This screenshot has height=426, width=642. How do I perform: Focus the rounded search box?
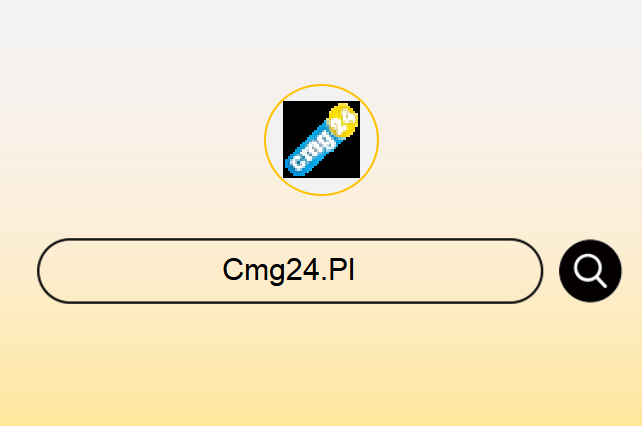pyautogui.click(x=290, y=271)
